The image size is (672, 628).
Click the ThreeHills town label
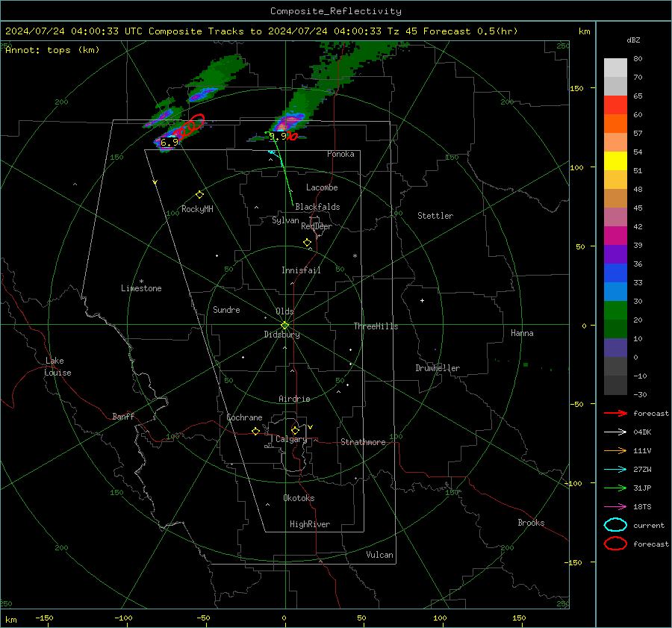[x=376, y=326]
